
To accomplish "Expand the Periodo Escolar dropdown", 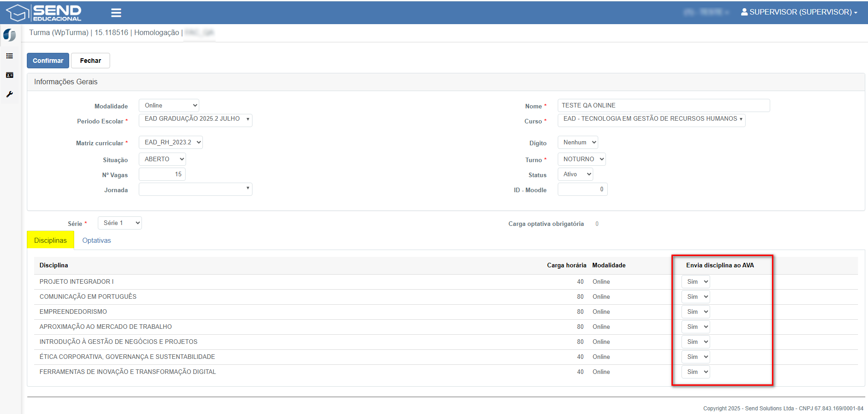I will (196, 119).
